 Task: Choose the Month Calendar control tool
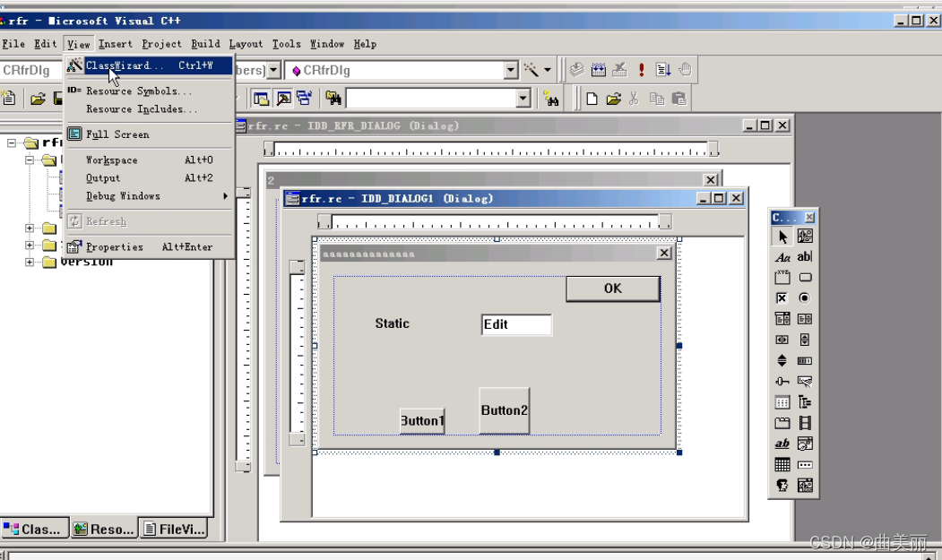coord(782,464)
